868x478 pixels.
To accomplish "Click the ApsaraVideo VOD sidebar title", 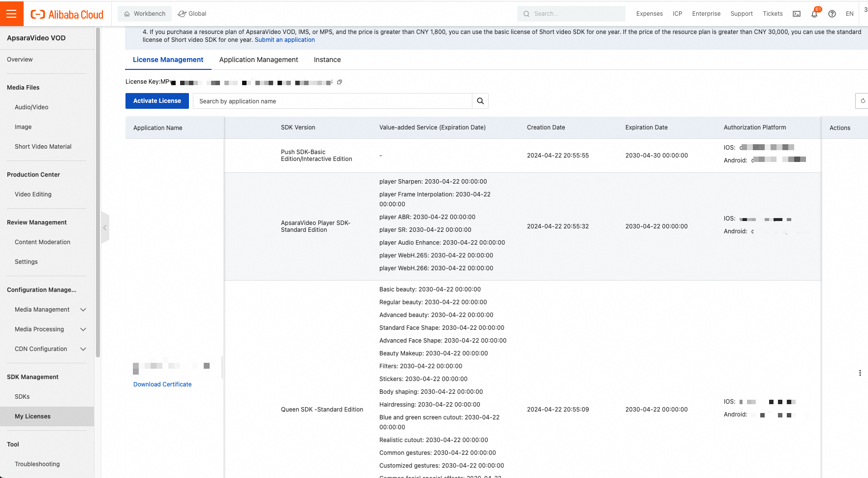I will (36, 38).
